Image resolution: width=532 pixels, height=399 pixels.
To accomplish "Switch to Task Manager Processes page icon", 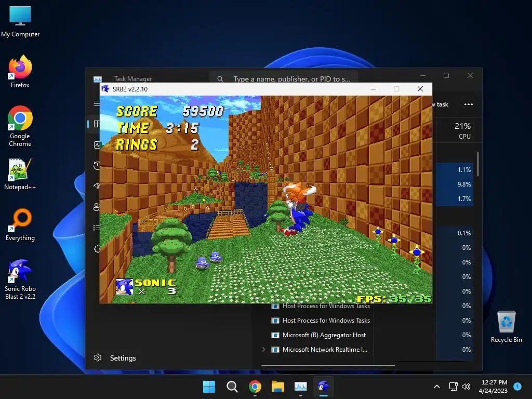I will click(x=96, y=124).
